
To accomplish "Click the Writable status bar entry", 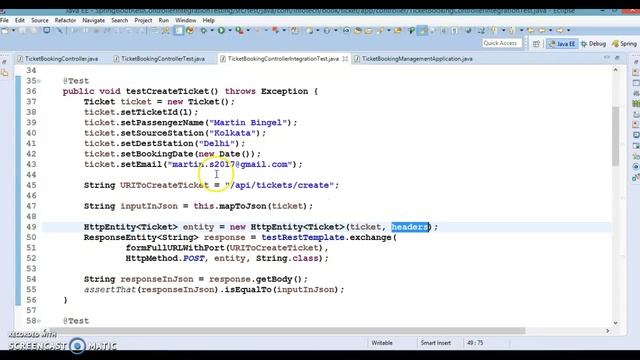I will click(382, 343).
